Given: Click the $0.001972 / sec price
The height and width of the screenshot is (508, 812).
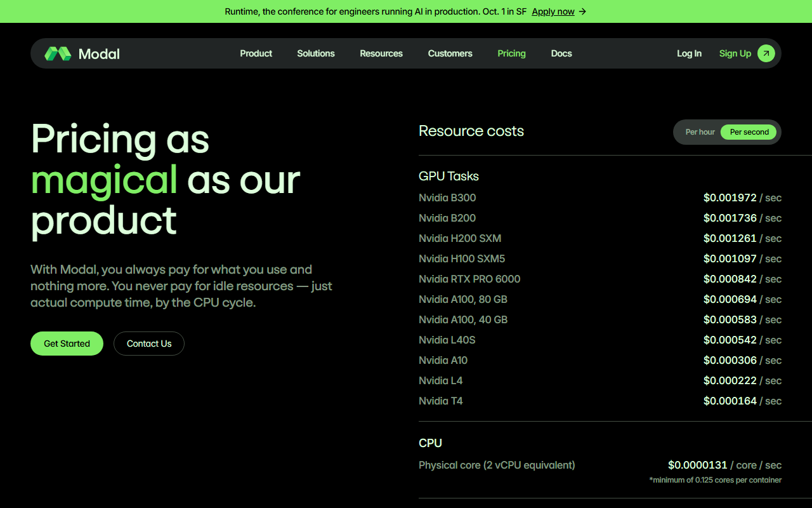Looking at the screenshot, I should 742,197.
